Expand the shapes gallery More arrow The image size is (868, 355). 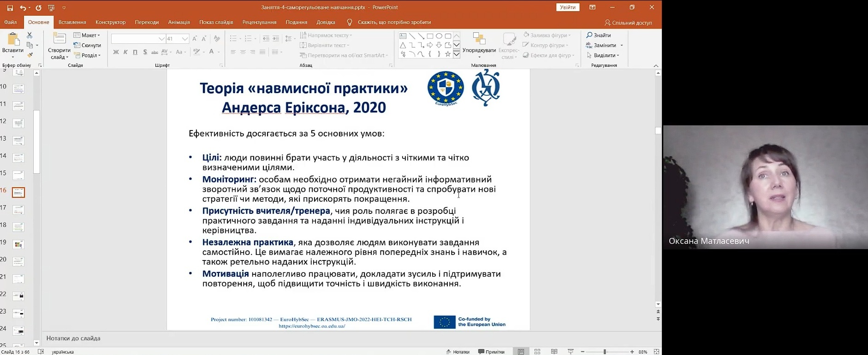(456, 54)
